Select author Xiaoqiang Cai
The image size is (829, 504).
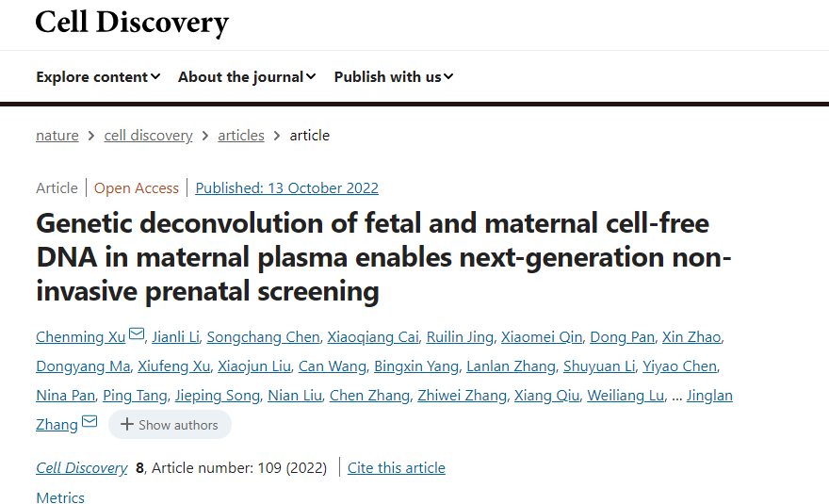[373, 337]
